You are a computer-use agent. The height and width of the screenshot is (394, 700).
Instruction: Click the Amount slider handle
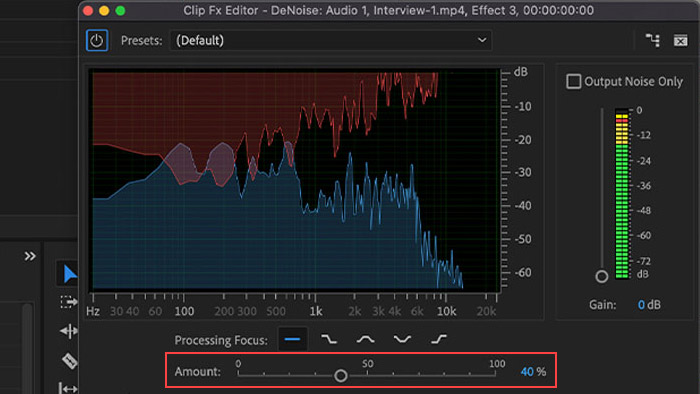tap(341, 376)
